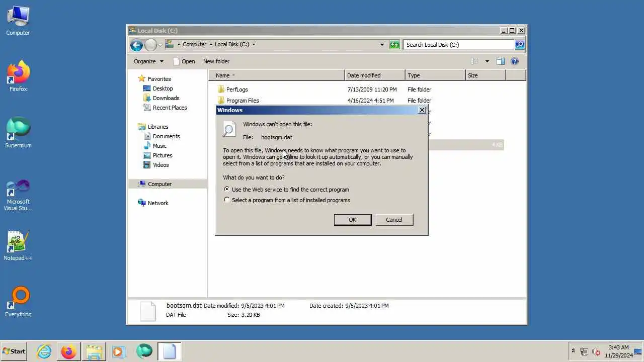Open Explorer help icon
The image size is (644, 362).
(x=515, y=61)
